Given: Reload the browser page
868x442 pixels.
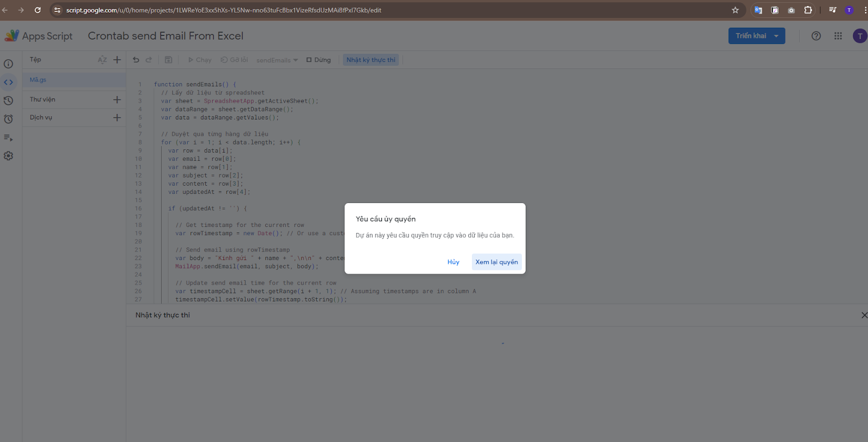Looking at the screenshot, I should (x=37, y=10).
